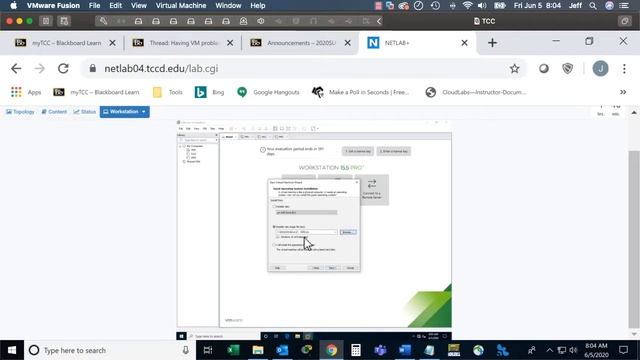
Task: Switch to Chrome on the Windows taskbar
Action: (331, 350)
